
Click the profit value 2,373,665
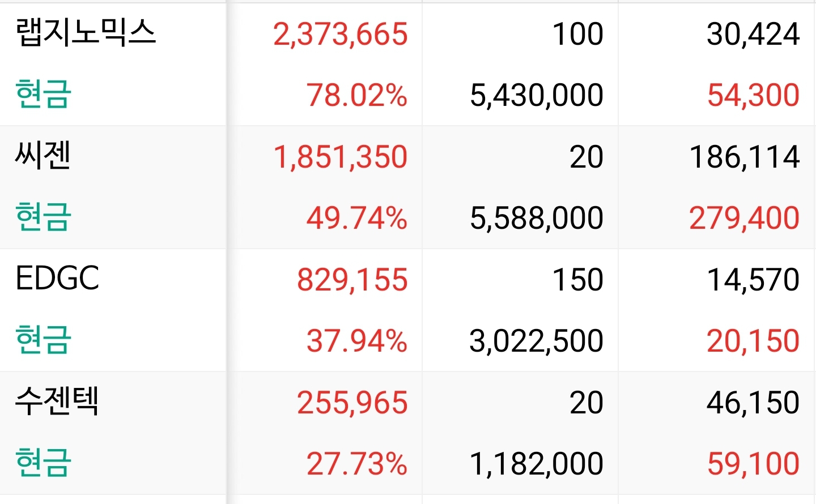pos(341,35)
